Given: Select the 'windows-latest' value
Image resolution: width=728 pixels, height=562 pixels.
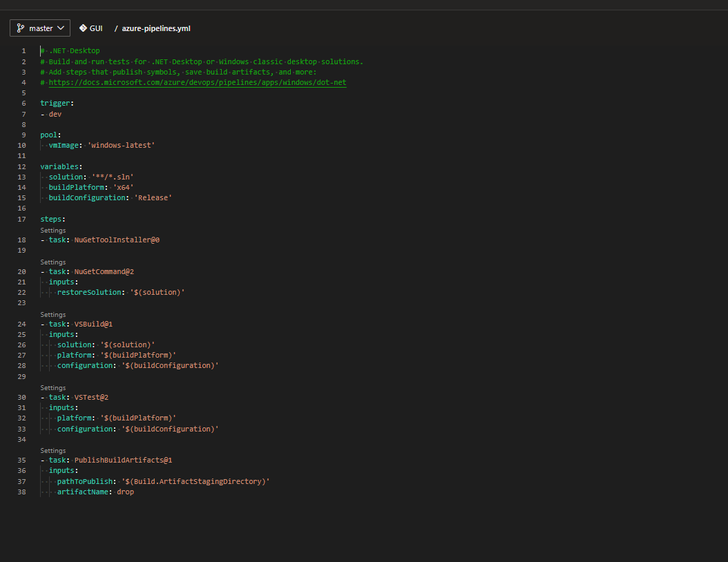Looking at the screenshot, I should coord(121,145).
